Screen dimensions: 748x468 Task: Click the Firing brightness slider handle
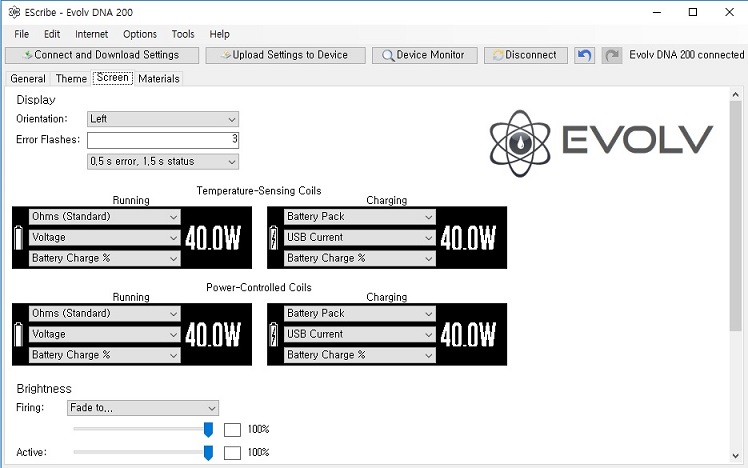[x=208, y=429]
